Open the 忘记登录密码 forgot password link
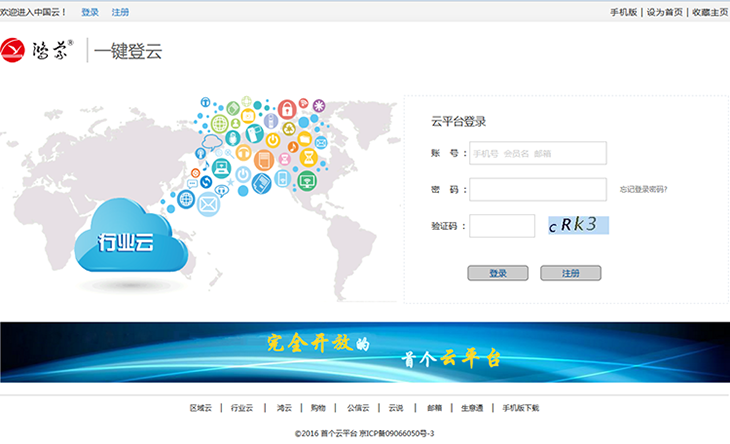Viewport: 730px width, 444px height. [643, 189]
